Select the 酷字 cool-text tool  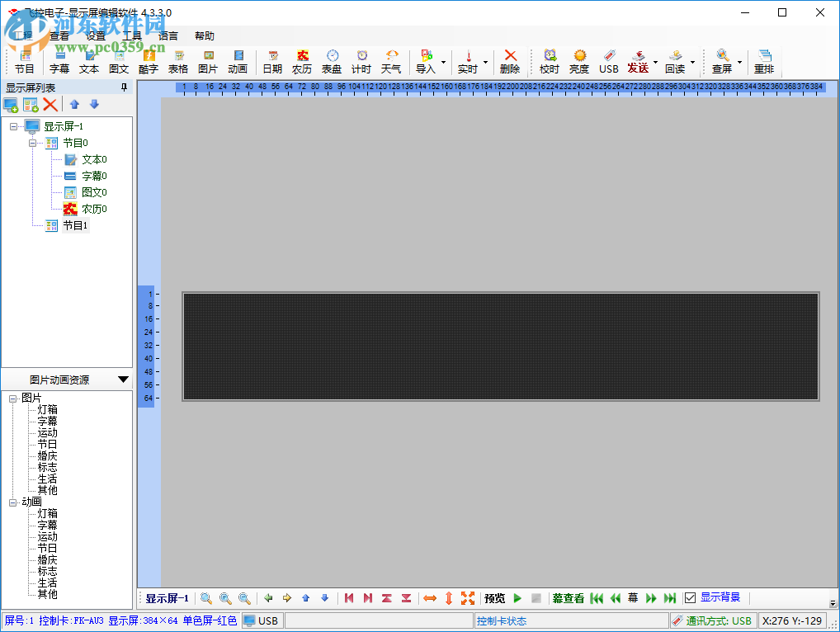tap(149, 62)
